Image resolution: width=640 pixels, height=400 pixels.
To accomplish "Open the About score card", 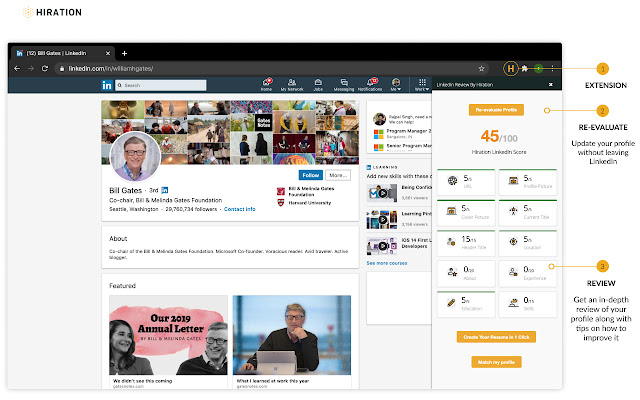I will [x=466, y=274].
